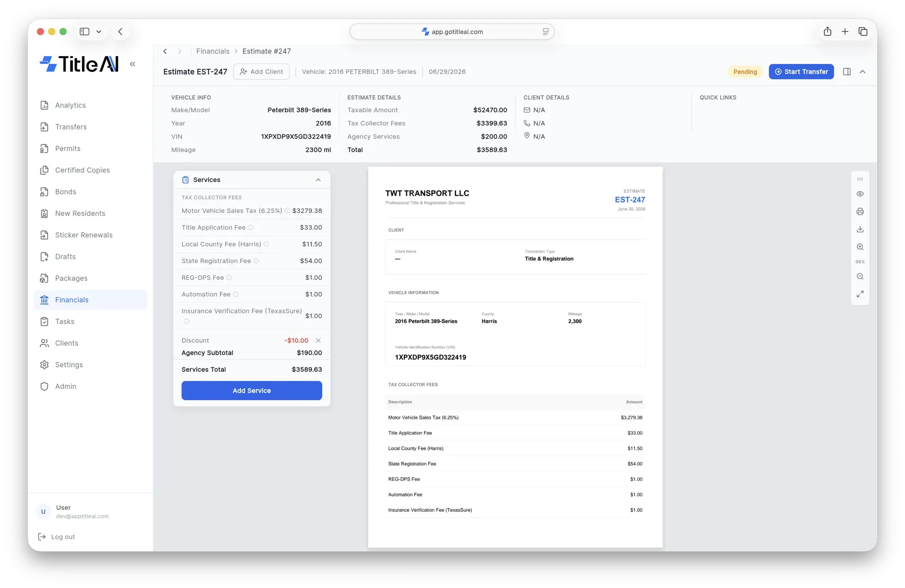
Task: Click the browser address bar
Action: click(452, 31)
